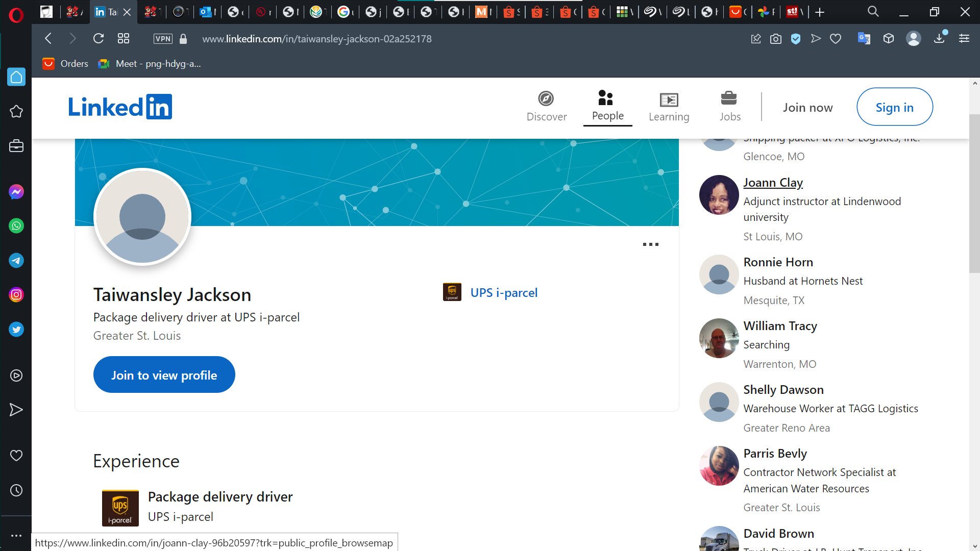Click the site security padlock icon
Viewport: 980px width, 551px height.
coord(184,39)
